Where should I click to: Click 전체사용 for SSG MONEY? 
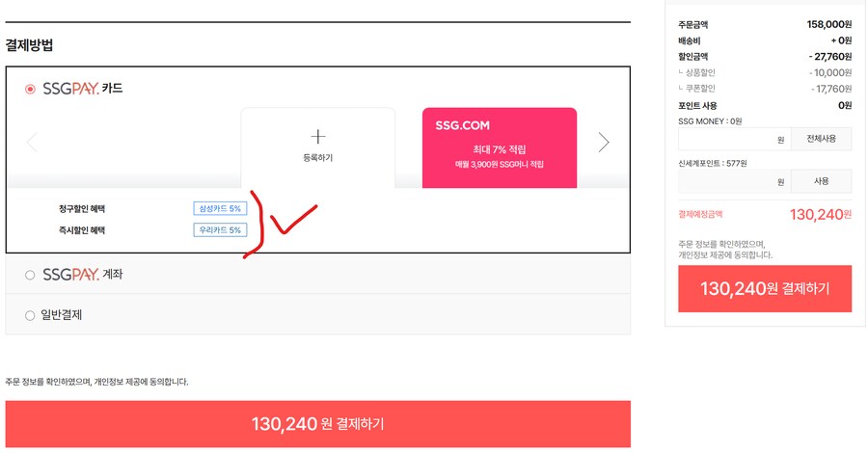point(821,139)
